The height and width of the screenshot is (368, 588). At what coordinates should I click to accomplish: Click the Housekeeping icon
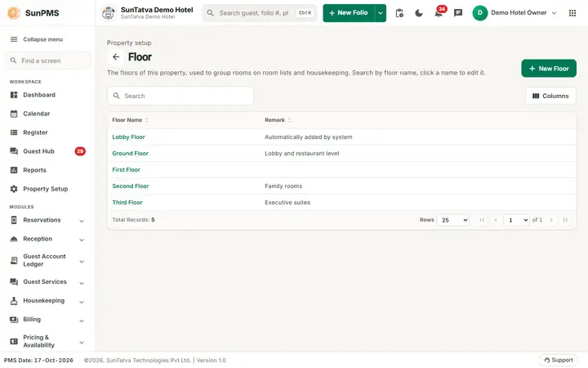14,300
